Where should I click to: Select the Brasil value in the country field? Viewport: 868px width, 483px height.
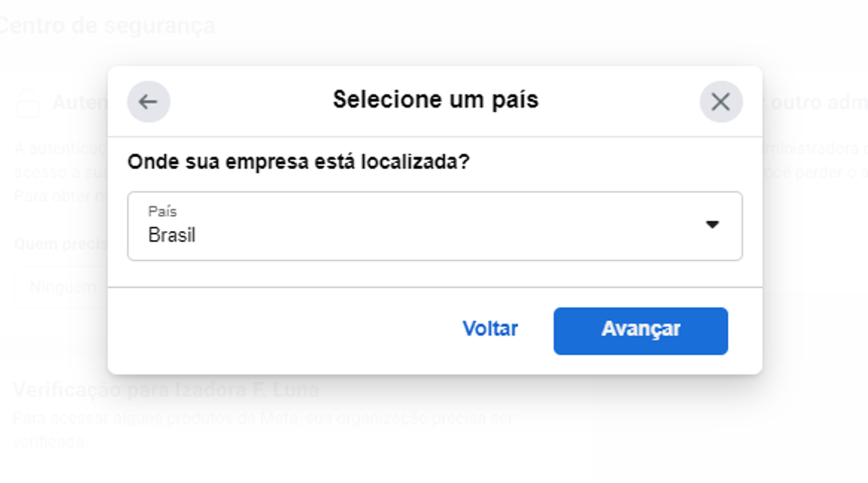(x=171, y=235)
